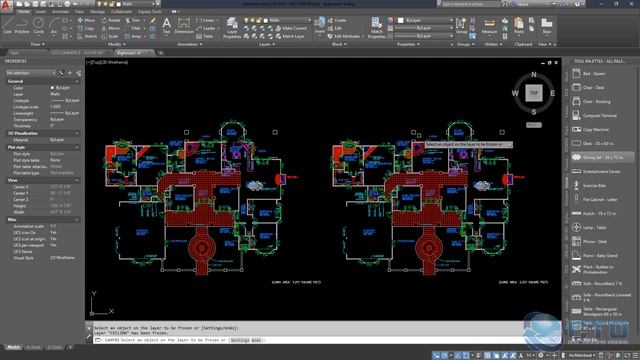Expand the Layers panel dropdown
The height and width of the screenshot is (360, 640).
click(266, 44)
